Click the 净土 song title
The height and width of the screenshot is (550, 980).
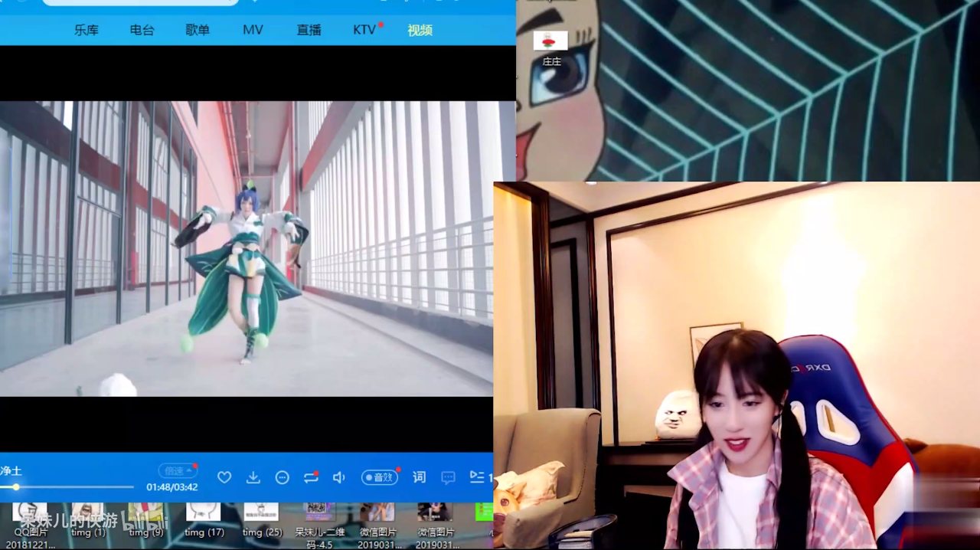[11, 470]
